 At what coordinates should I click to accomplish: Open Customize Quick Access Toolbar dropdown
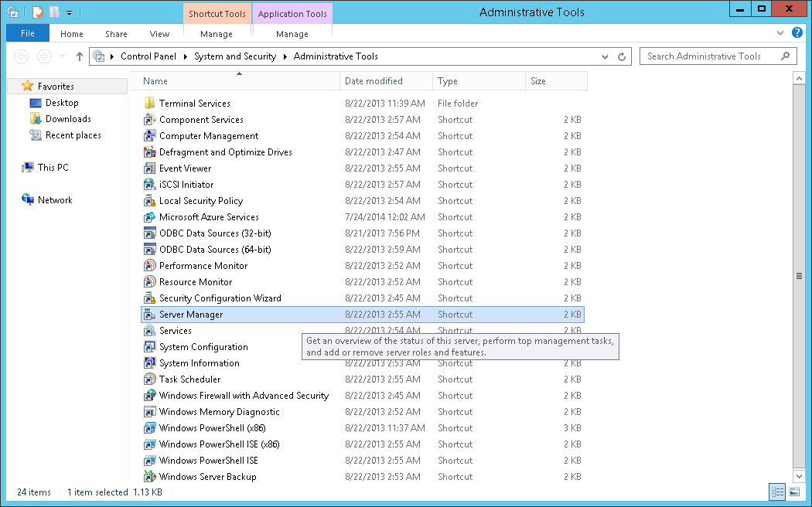click(69, 12)
